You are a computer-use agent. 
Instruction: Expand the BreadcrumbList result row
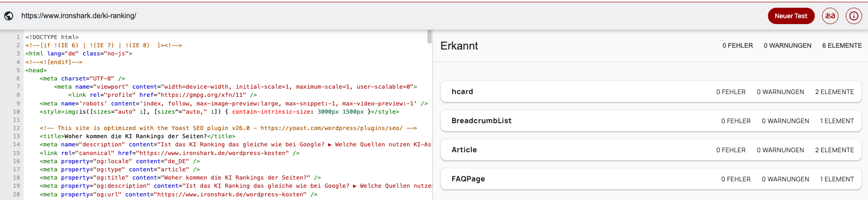click(651, 121)
